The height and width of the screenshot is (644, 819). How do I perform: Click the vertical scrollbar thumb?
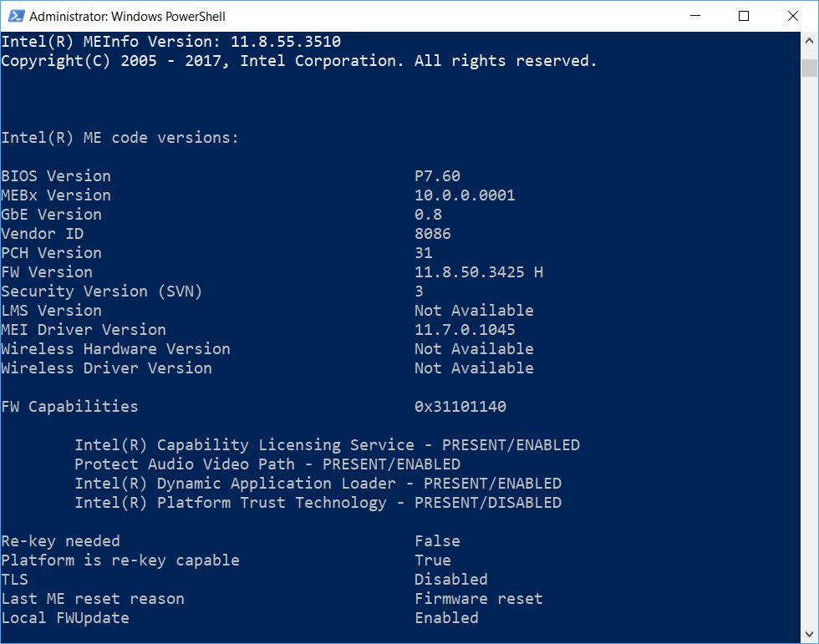click(809, 68)
